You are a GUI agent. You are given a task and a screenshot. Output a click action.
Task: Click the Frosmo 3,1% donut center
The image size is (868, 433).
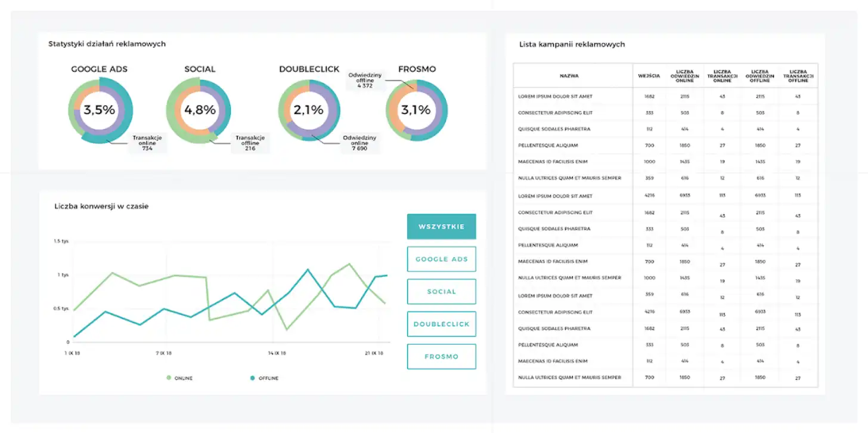[416, 110]
